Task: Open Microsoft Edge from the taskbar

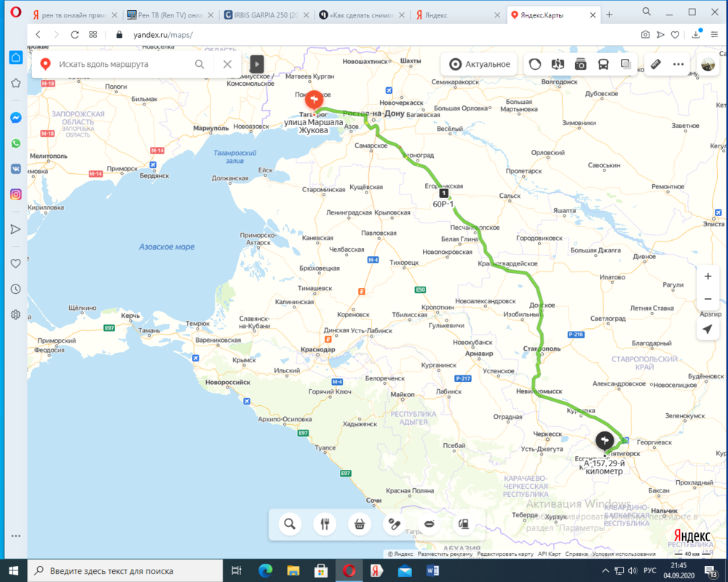Action: 265,571
